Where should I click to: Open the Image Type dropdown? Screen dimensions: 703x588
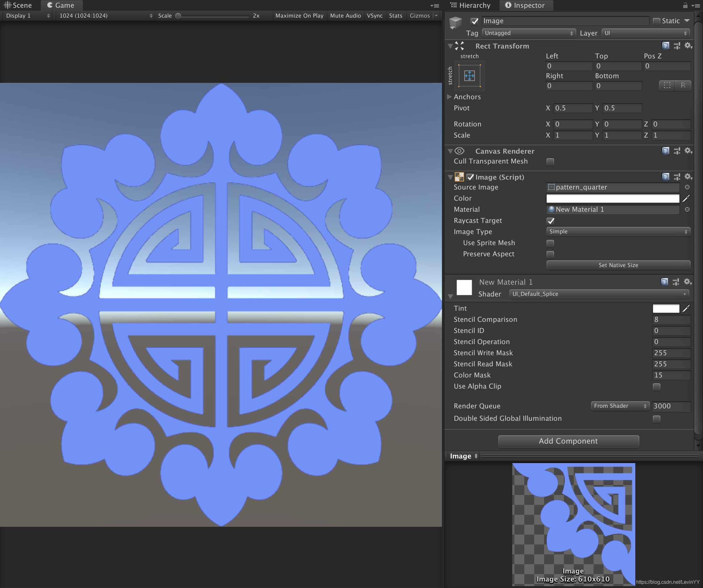point(618,231)
